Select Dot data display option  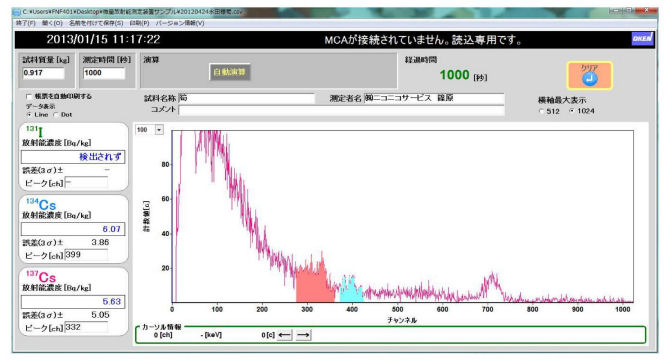click(56, 115)
